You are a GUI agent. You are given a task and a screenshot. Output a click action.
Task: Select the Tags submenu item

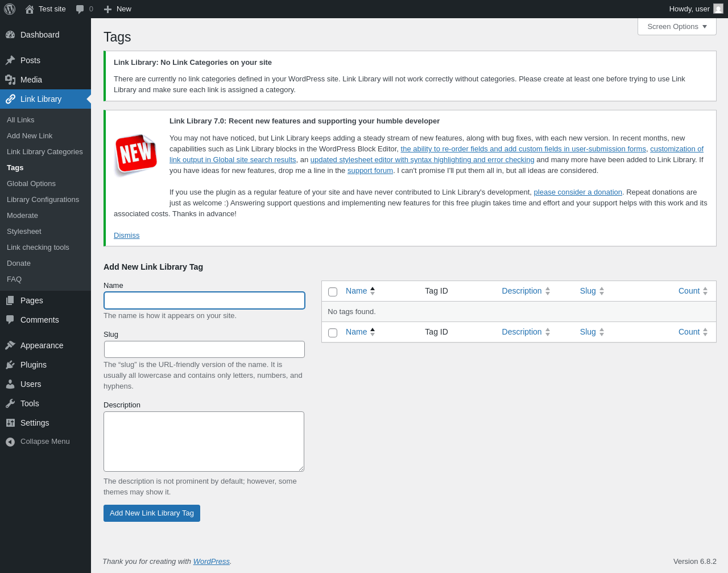pos(15,168)
